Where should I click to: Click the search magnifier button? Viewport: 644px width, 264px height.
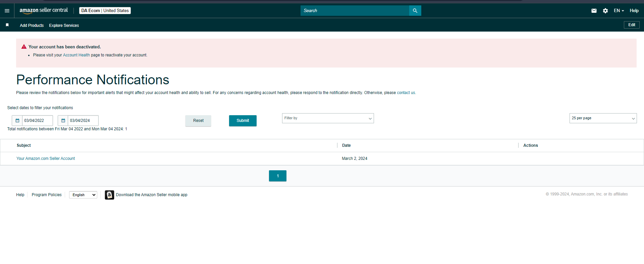click(415, 11)
